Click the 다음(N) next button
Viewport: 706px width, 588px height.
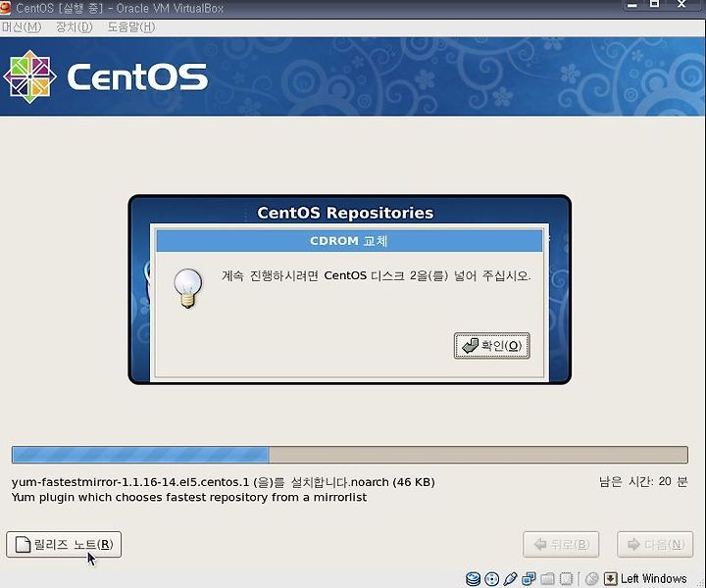655,544
